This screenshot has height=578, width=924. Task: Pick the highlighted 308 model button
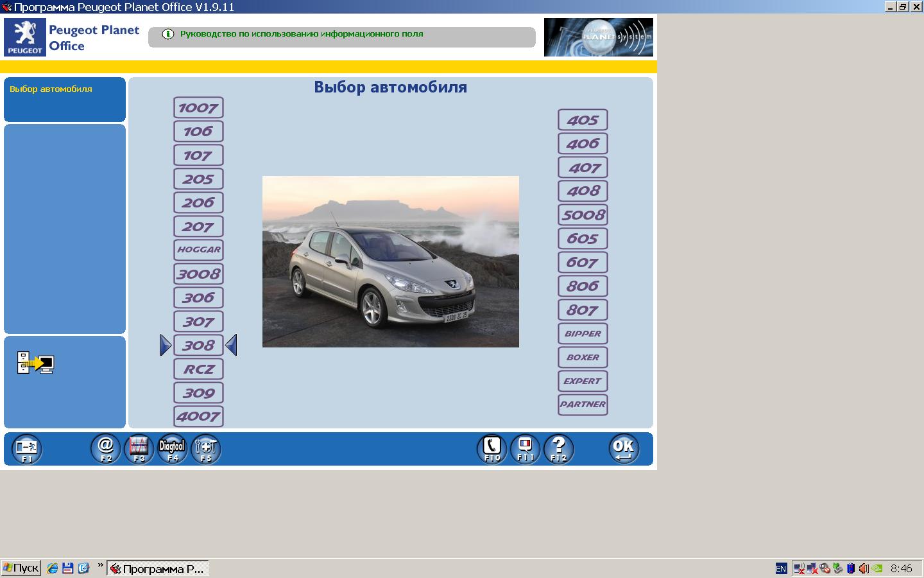click(198, 346)
